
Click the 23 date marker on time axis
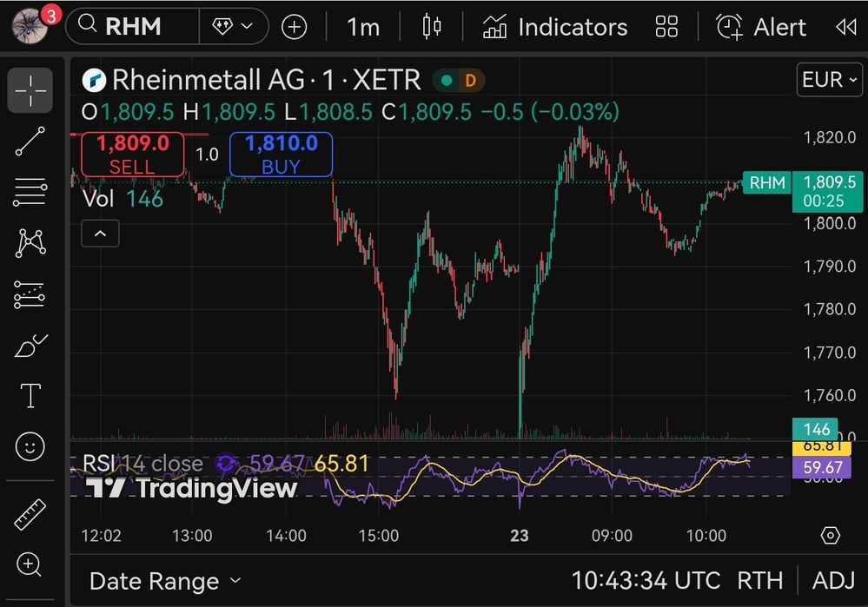coord(520,536)
